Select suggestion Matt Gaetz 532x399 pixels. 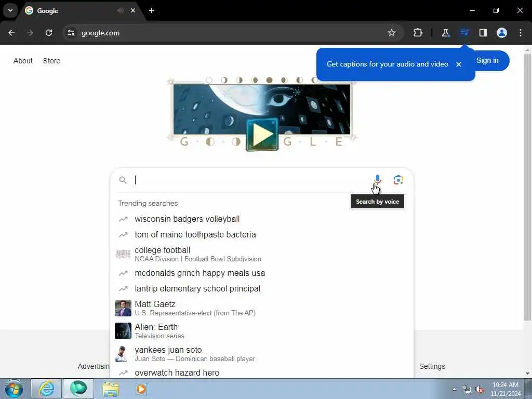(262, 308)
